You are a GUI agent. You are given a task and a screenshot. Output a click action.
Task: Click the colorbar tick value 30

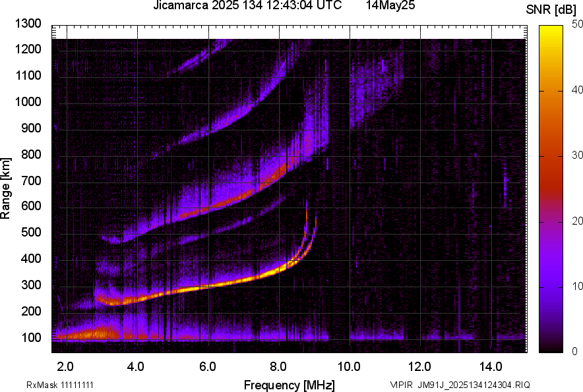pos(577,155)
